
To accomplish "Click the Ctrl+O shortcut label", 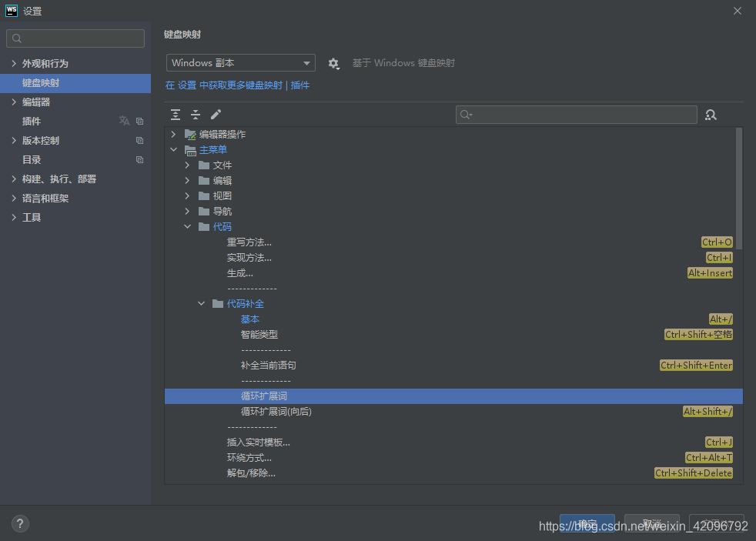I will (717, 242).
